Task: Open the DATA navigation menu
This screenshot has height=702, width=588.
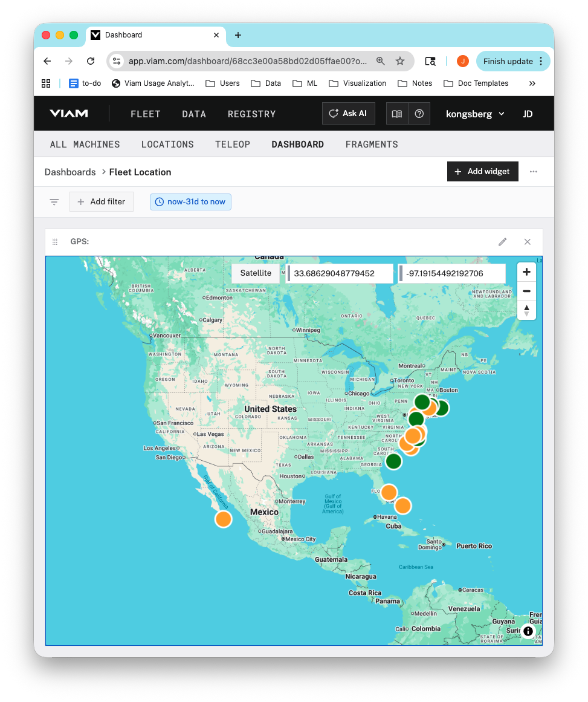Action: pyautogui.click(x=194, y=113)
